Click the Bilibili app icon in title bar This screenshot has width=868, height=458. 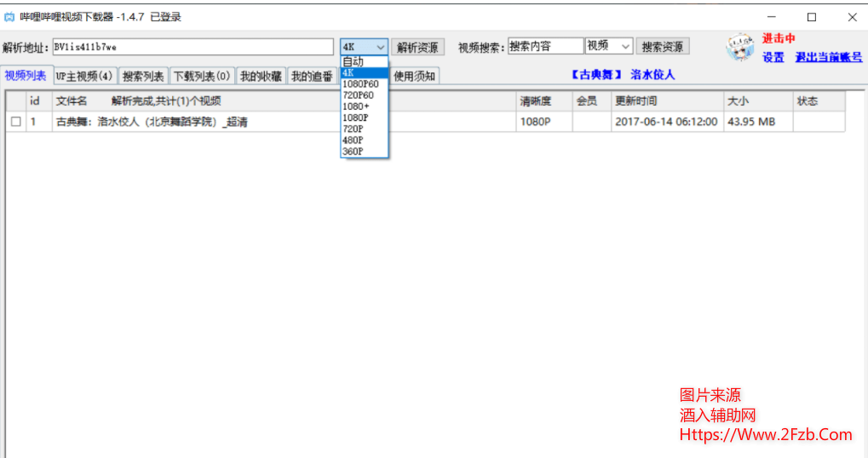(9, 17)
